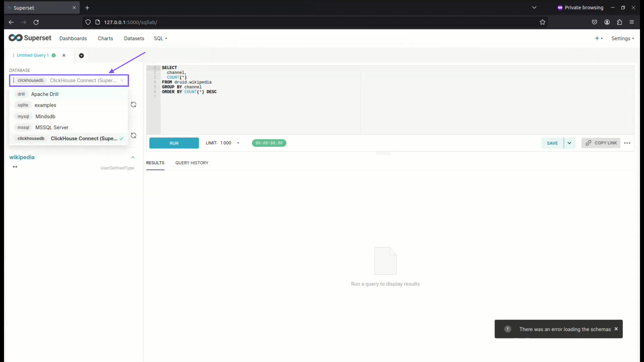This screenshot has width=644, height=362.
Task: Select Apache Drill from the database list
Action: pos(45,94)
